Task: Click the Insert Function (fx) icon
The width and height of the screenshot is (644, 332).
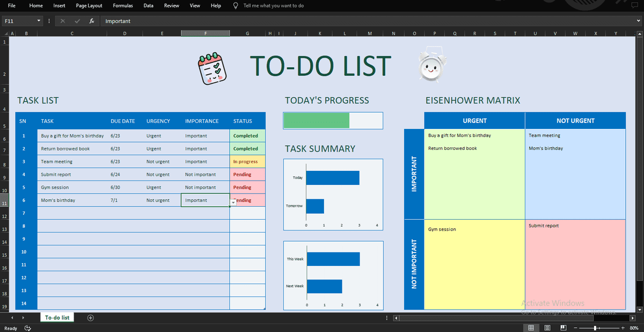Action: (91, 21)
